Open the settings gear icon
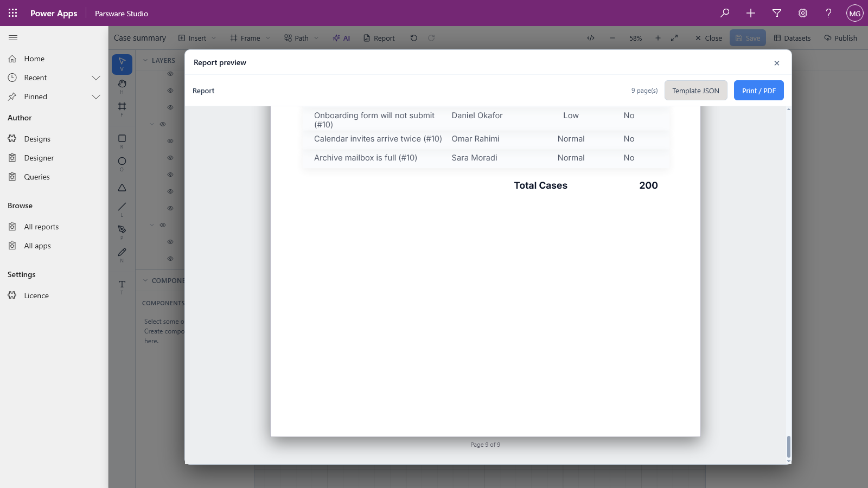 [803, 13]
